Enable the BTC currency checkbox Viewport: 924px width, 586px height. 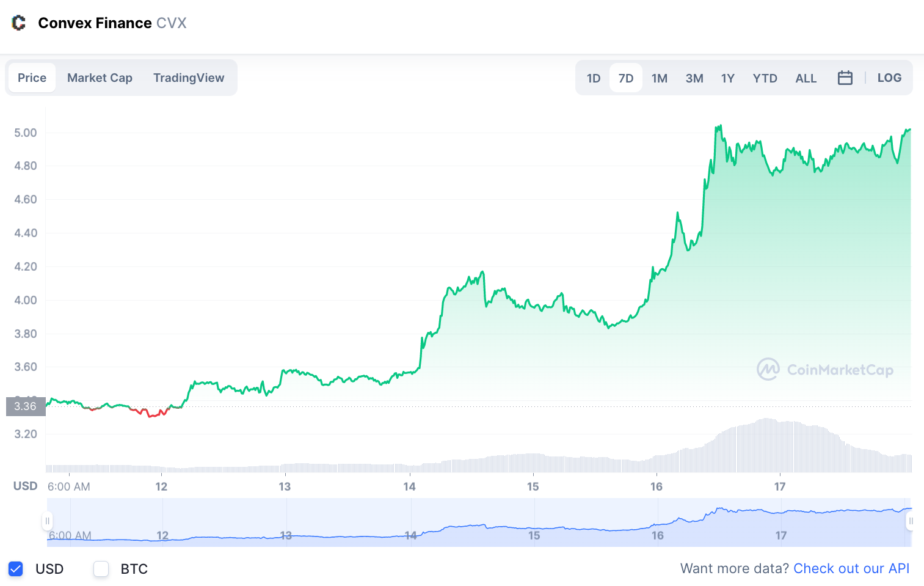pos(101,569)
